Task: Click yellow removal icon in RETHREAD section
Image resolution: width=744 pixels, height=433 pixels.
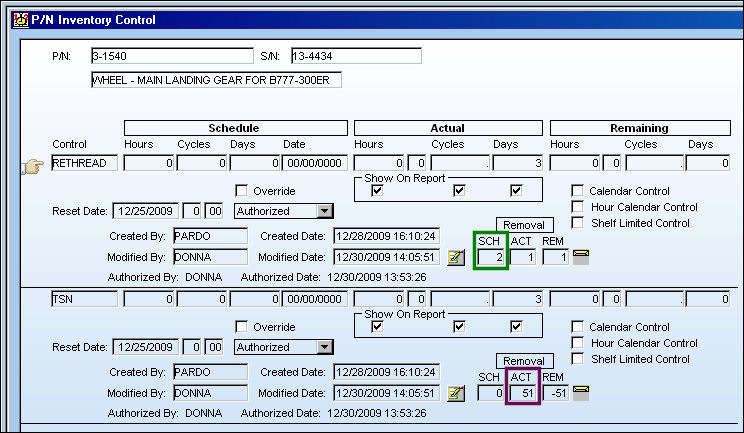Action: [x=581, y=257]
